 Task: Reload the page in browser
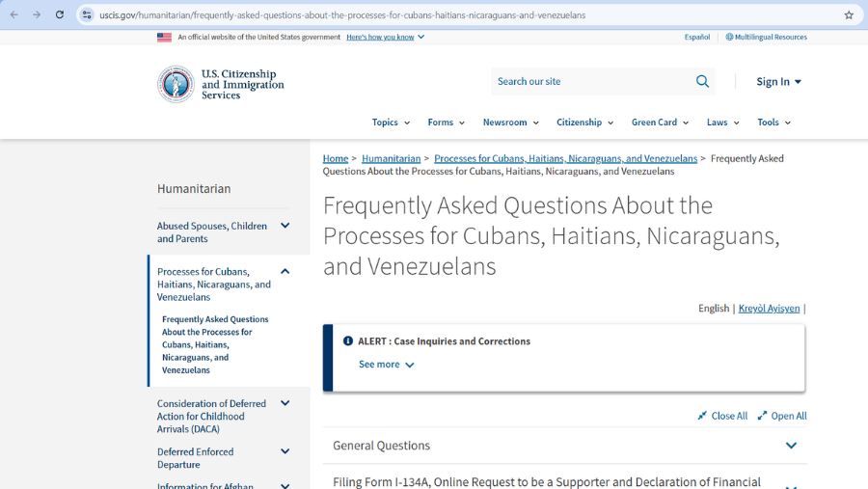click(x=60, y=14)
